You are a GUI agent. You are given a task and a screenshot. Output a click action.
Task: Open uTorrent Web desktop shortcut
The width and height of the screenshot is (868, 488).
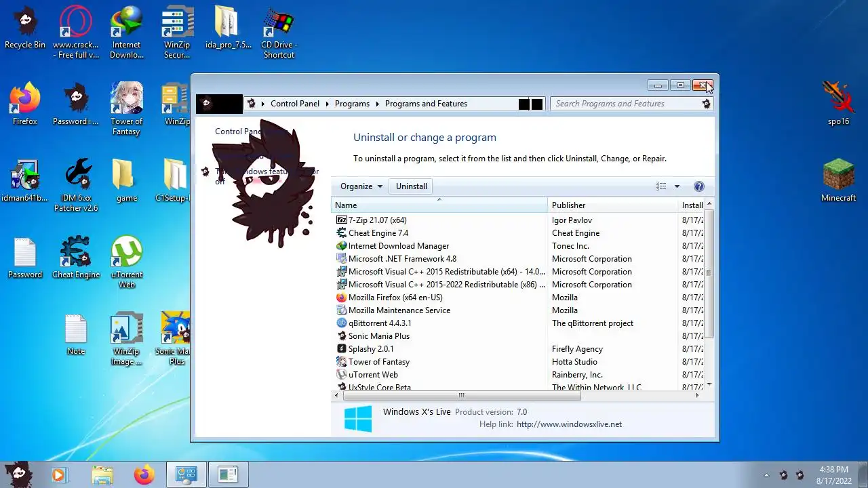[127, 262]
